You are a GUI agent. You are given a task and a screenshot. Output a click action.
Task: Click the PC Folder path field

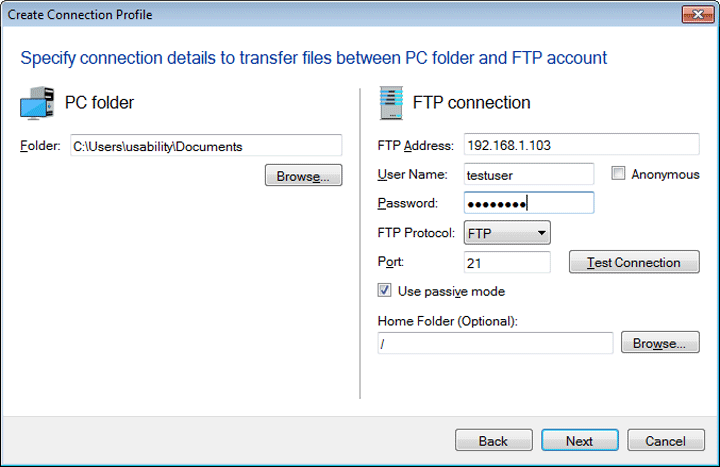click(205, 146)
